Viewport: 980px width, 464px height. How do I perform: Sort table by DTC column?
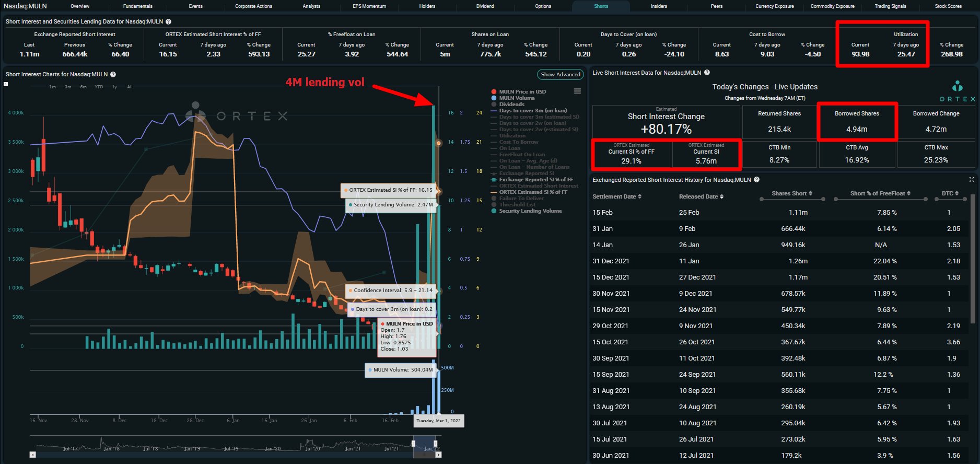pyautogui.click(x=950, y=193)
